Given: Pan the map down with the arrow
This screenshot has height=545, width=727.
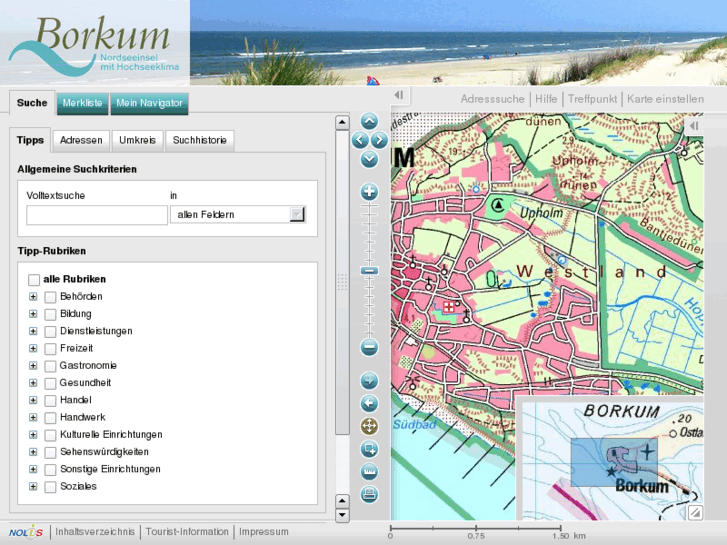Looking at the screenshot, I should 369,160.
